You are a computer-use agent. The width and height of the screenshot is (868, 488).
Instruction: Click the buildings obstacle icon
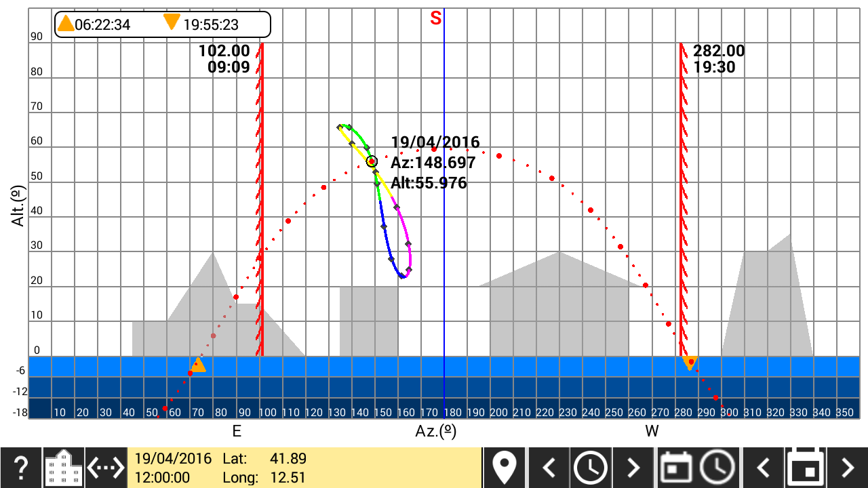64,468
